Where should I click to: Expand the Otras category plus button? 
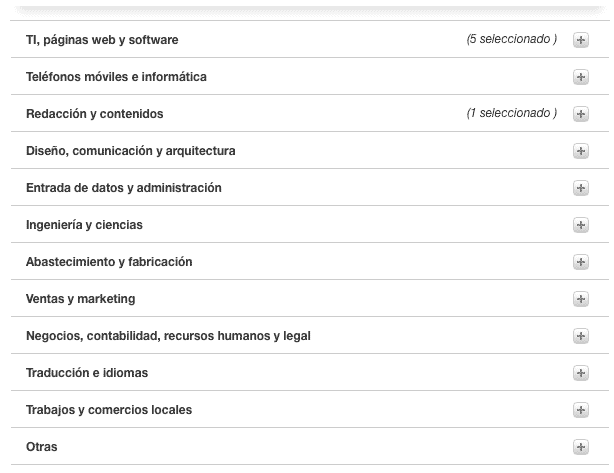(x=581, y=447)
